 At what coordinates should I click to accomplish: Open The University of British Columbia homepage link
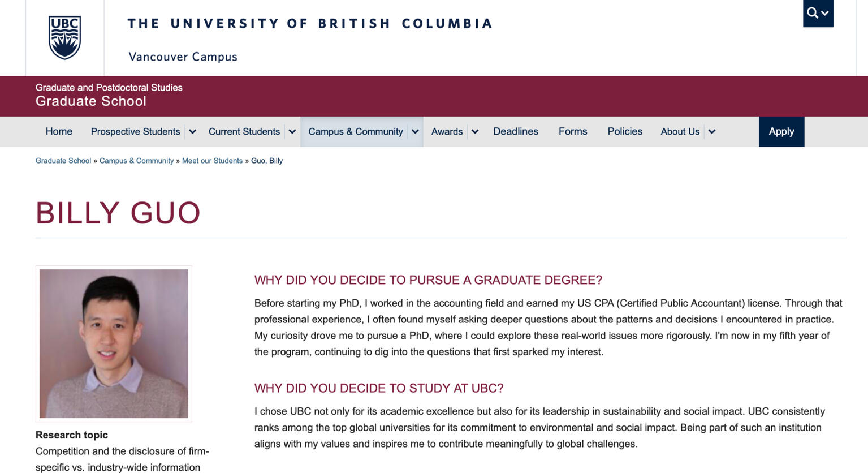310,23
